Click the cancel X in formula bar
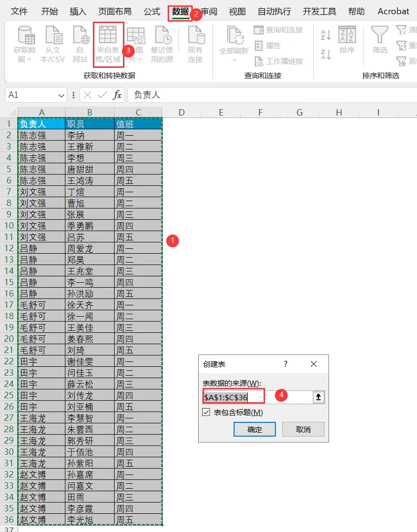 click(x=88, y=95)
